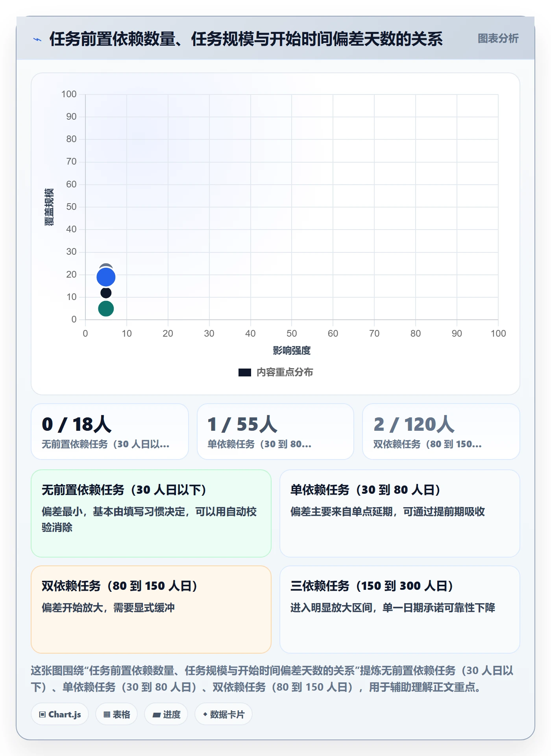551x756 pixels.
Task: Toggle the 内容重点分布 legend color box
Action: coord(244,372)
